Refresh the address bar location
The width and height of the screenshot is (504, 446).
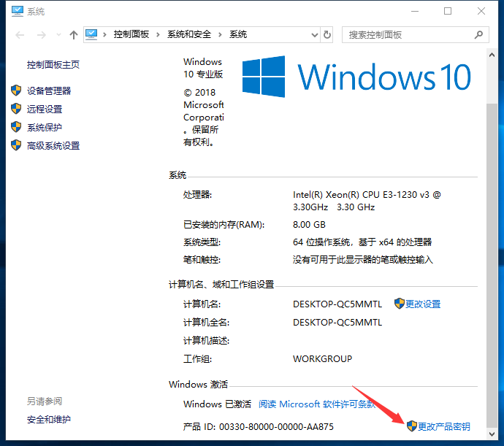click(x=327, y=34)
